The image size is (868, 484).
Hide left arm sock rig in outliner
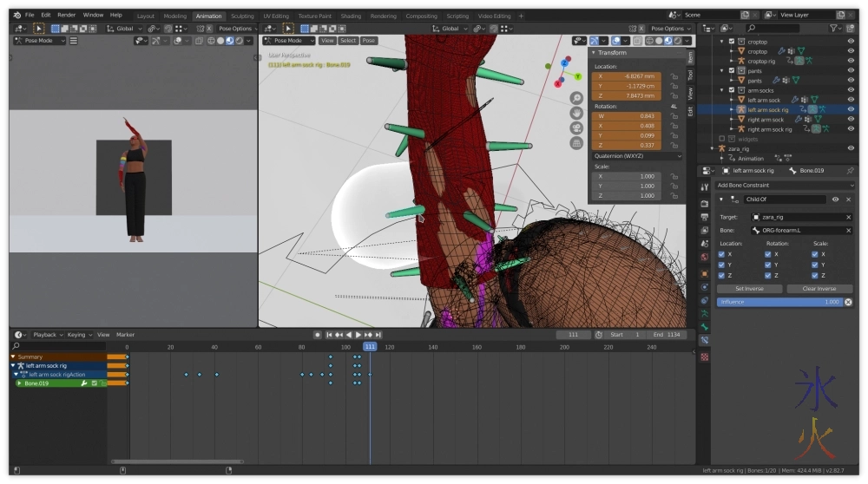851,110
